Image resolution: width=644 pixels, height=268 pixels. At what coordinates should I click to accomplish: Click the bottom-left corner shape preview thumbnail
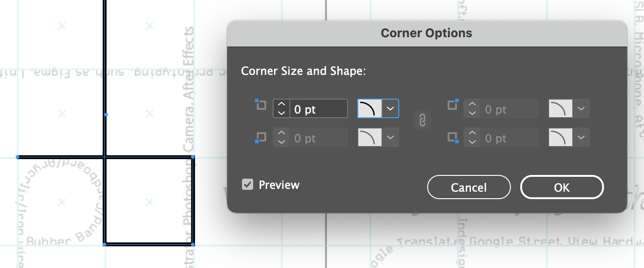(371, 137)
